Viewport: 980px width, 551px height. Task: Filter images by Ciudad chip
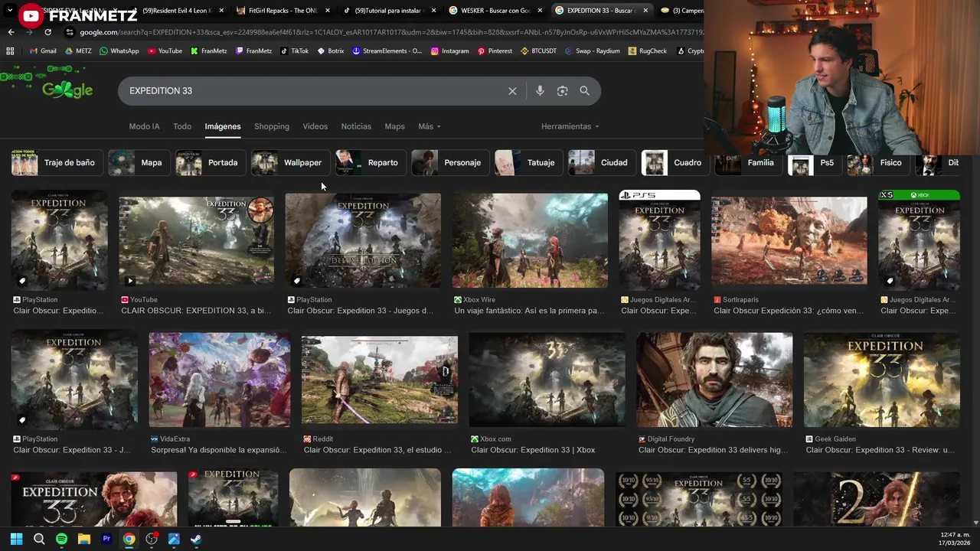tap(600, 162)
